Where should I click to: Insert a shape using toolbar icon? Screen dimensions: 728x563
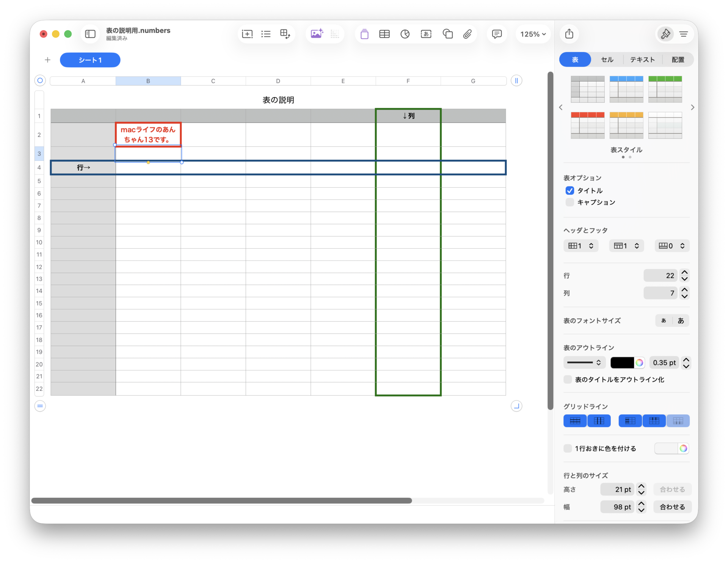(x=447, y=34)
